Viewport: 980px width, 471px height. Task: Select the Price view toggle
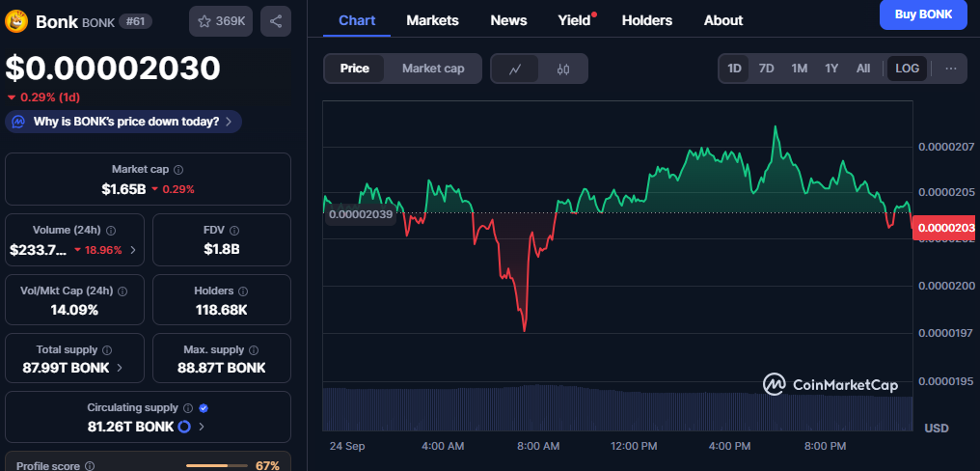click(354, 69)
